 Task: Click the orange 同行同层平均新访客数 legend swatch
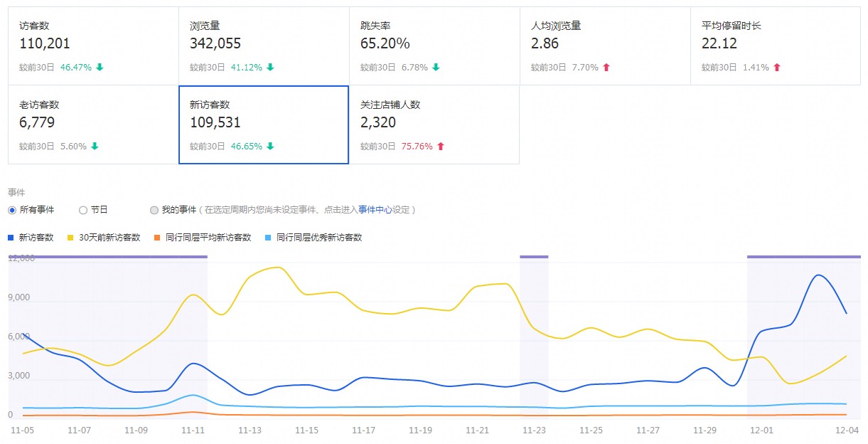click(157, 238)
